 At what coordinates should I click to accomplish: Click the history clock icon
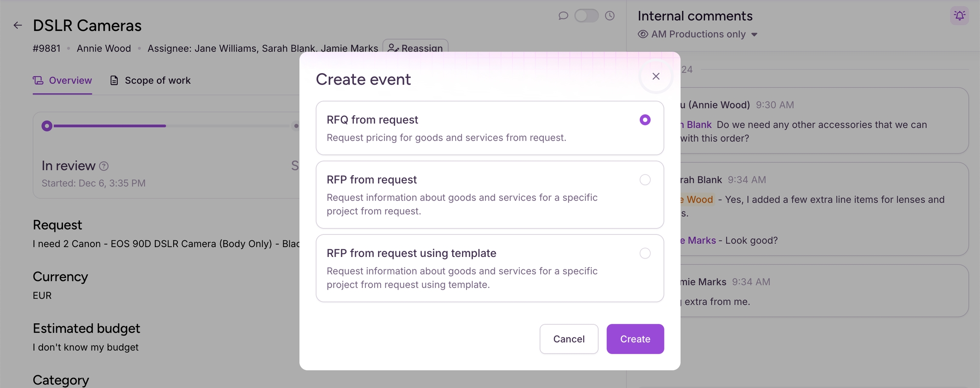click(610, 16)
